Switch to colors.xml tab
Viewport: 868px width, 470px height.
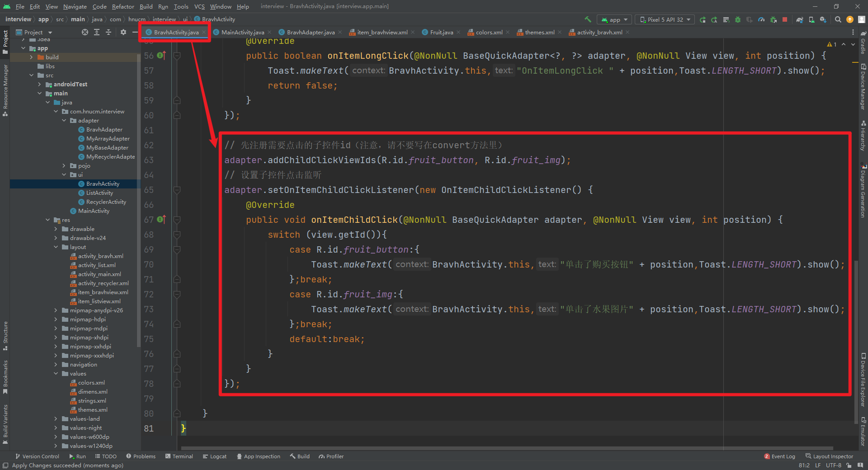coord(489,32)
